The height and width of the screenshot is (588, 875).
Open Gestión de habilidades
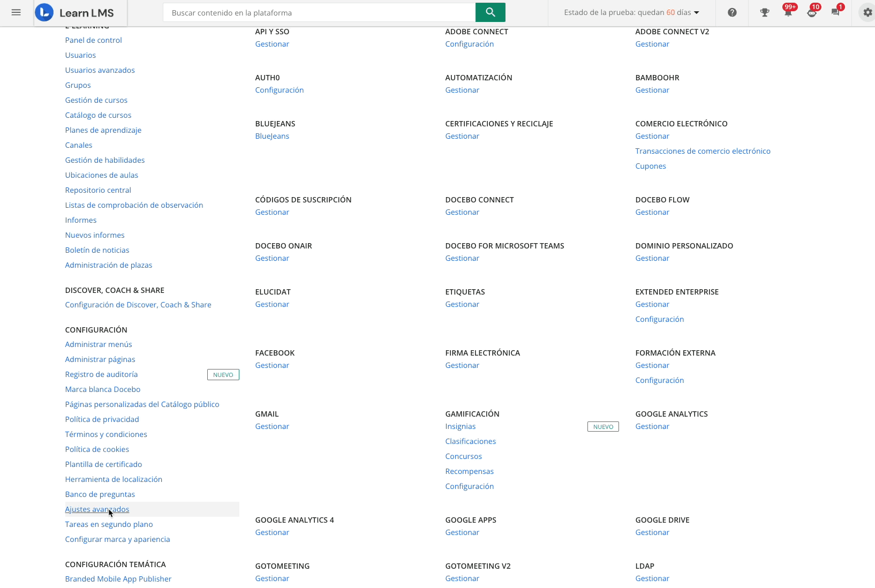pos(105,160)
